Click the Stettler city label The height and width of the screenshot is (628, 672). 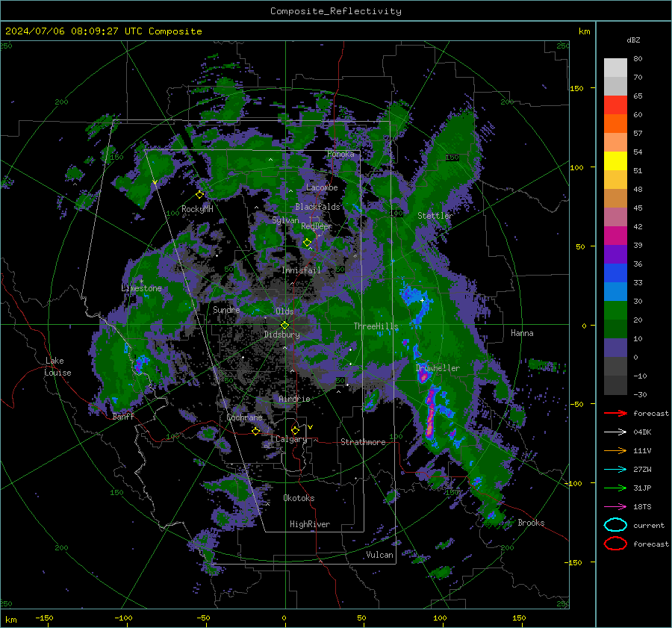pos(435,216)
